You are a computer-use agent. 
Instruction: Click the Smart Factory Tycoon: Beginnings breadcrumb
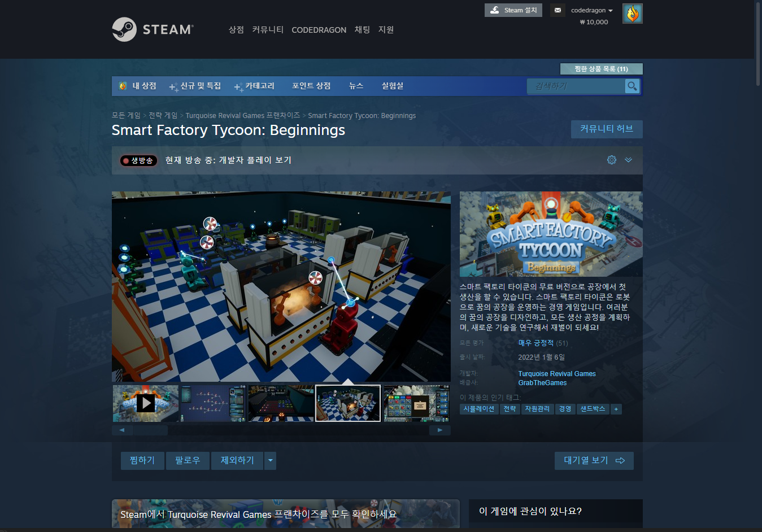(362, 115)
